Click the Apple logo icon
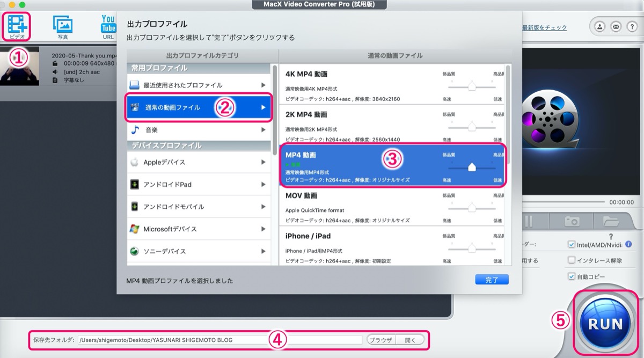 click(x=134, y=162)
